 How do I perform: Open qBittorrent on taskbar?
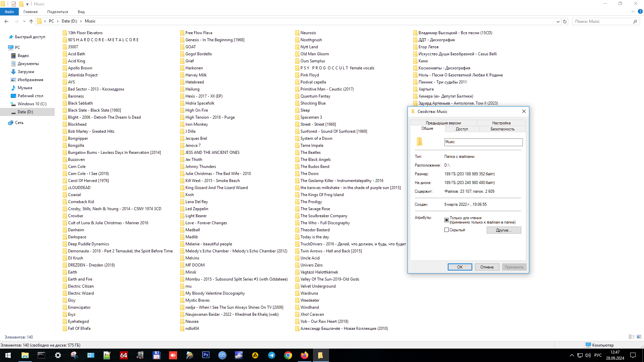point(222,355)
